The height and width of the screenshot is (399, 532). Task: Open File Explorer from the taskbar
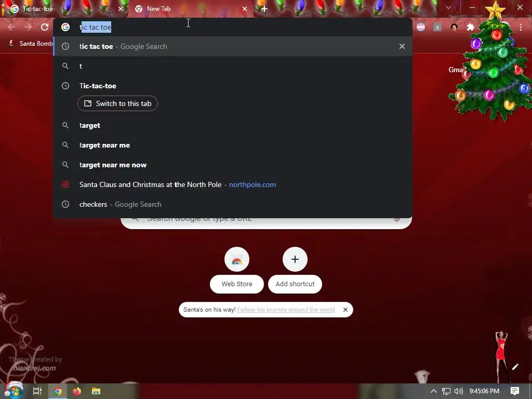(96, 391)
